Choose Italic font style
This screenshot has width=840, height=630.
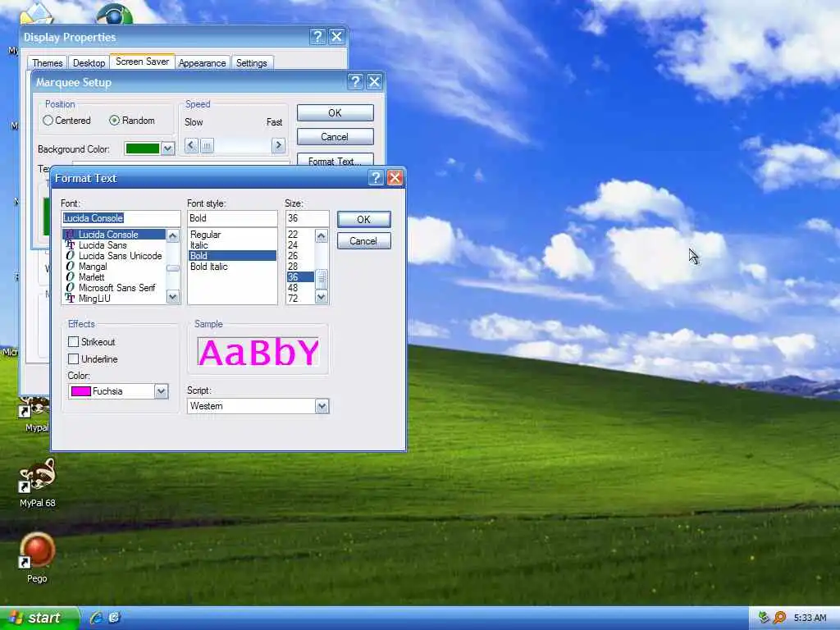point(232,244)
